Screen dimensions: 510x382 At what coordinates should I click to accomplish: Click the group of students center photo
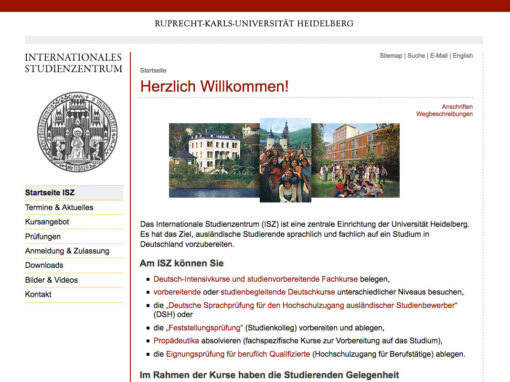(x=286, y=160)
